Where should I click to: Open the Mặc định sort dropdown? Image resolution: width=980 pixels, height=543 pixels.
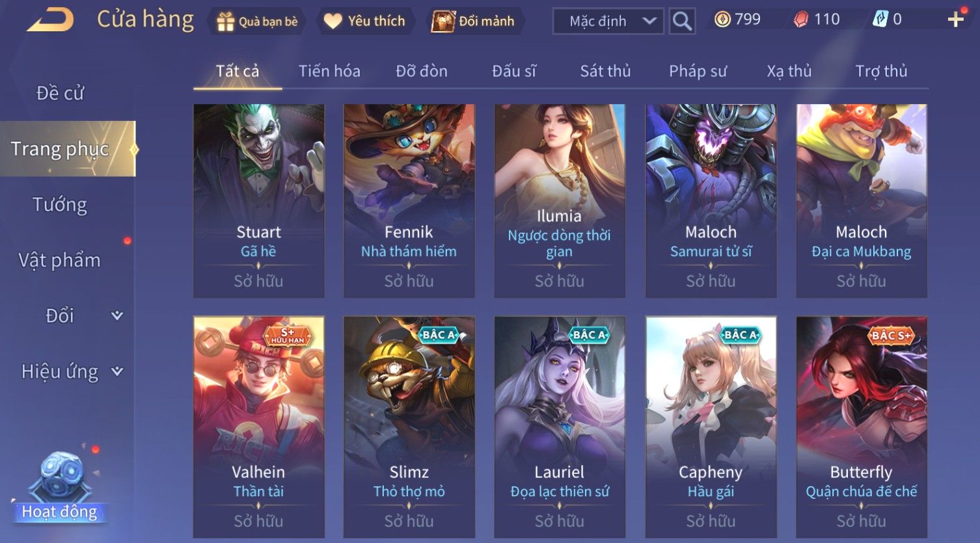click(608, 21)
